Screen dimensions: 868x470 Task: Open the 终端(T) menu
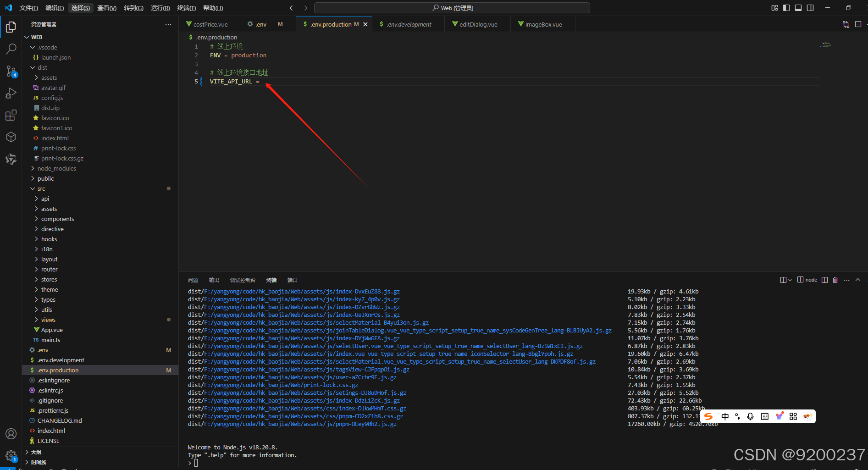point(187,8)
